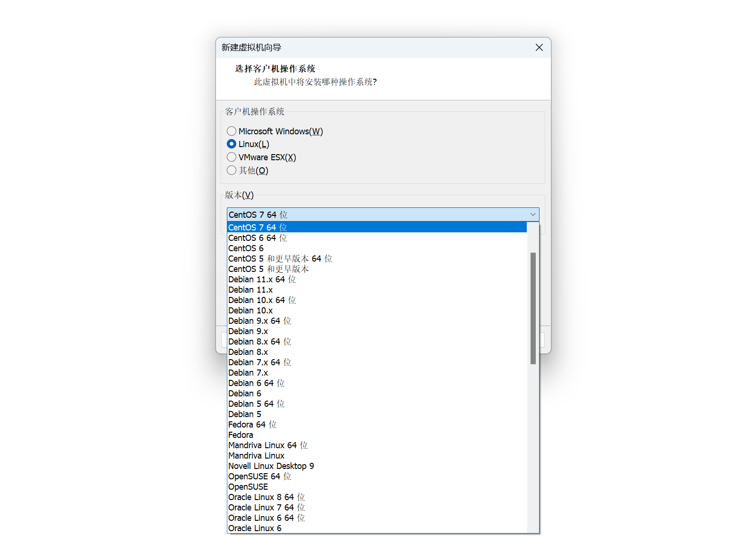This screenshot has height=542, width=756.
Task: Pick Debian 11.x 64 位 from list
Action: (x=377, y=279)
